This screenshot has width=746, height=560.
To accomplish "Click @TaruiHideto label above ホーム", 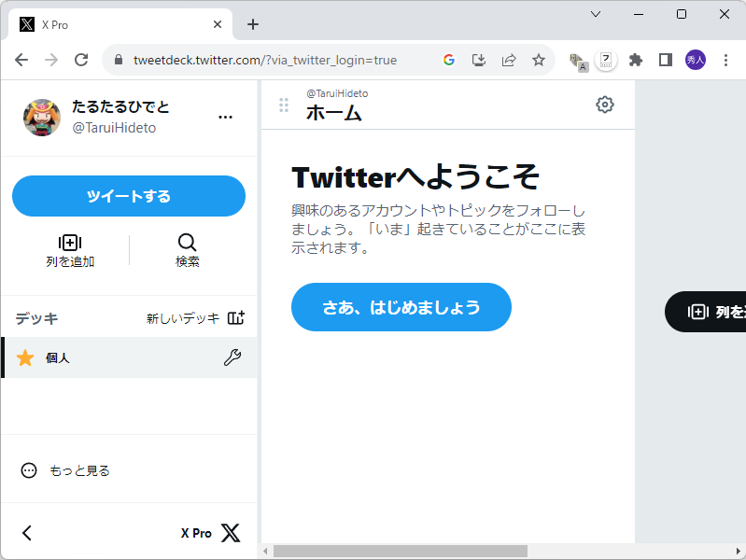I will 337,93.
